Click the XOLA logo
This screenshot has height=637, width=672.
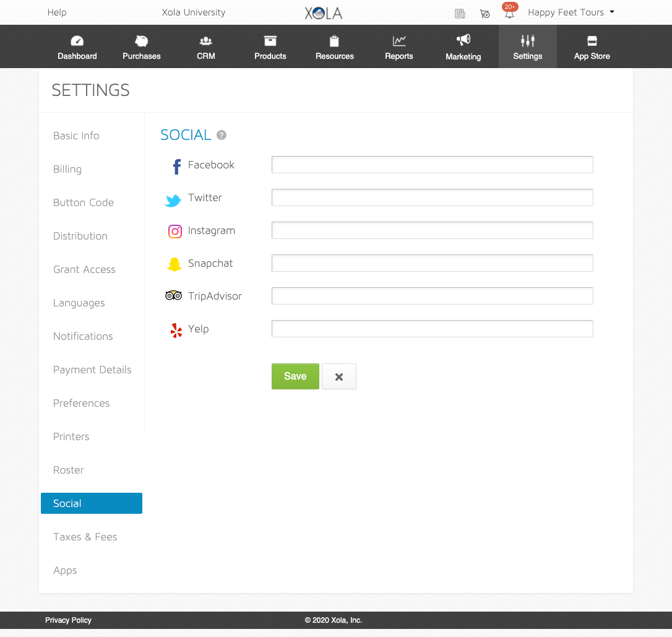pyautogui.click(x=324, y=13)
